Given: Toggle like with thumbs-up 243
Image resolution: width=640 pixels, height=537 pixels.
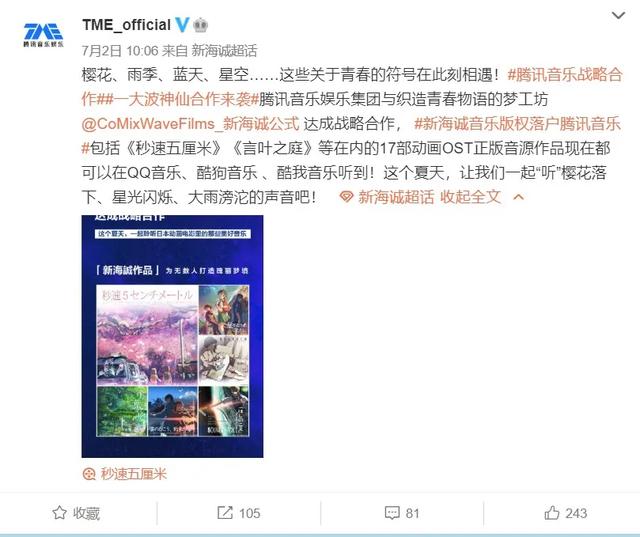Looking at the screenshot, I should tap(566, 513).
